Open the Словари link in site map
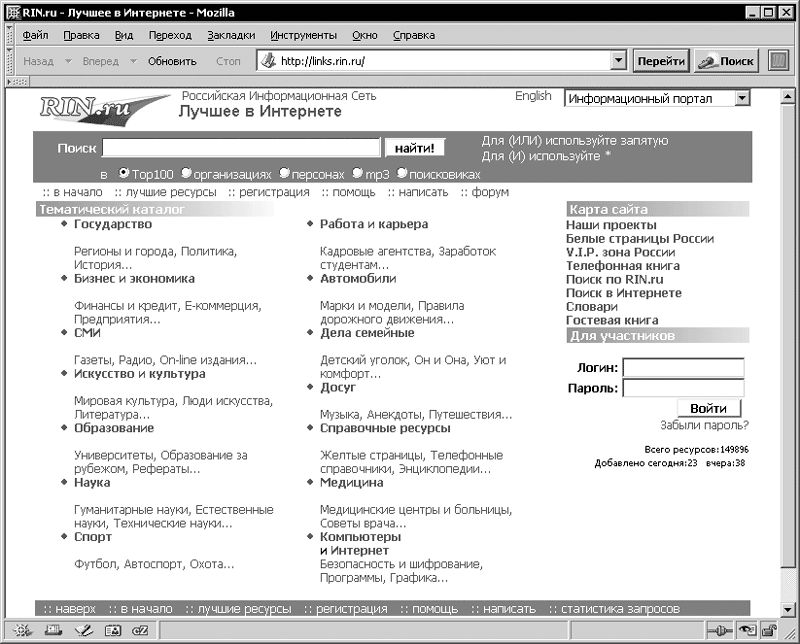The width and height of the screenshot is (800, 644). click(592, 307)
